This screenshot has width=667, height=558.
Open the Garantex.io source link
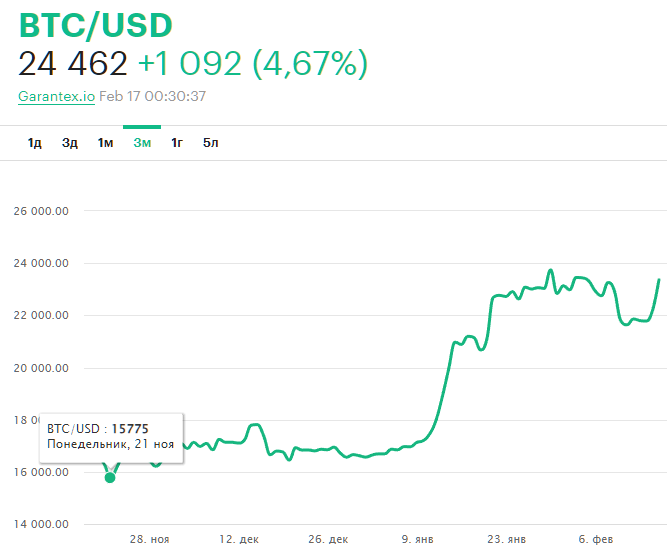[x=56, y=97]
